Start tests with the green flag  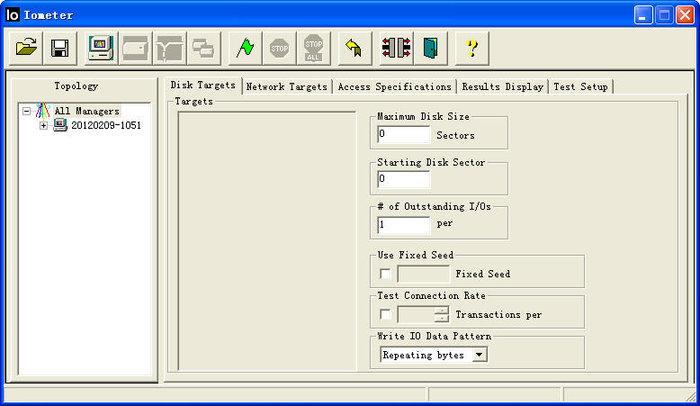[x=245, y=48]
